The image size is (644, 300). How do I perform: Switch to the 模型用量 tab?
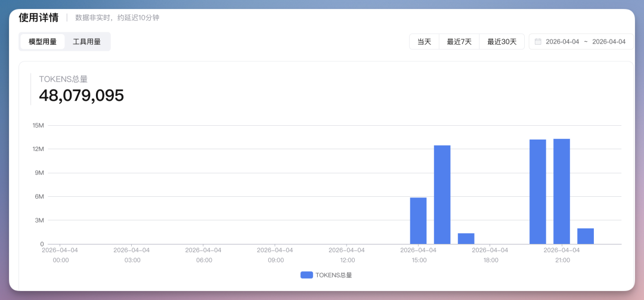[42, 42]
